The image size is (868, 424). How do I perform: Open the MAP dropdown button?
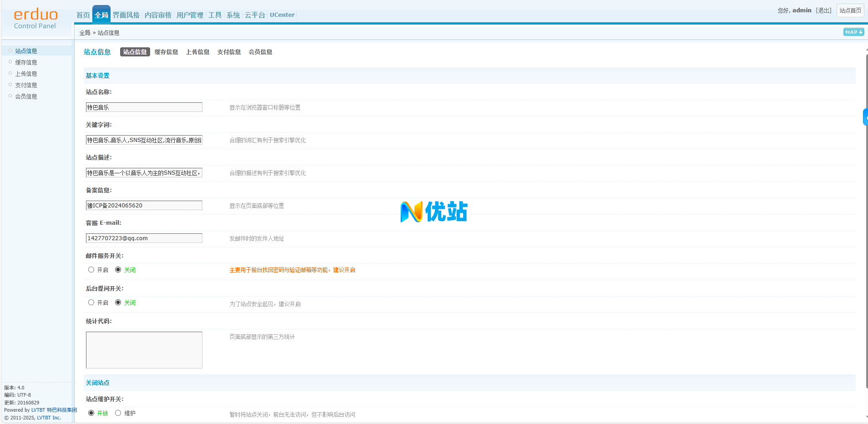853,32
